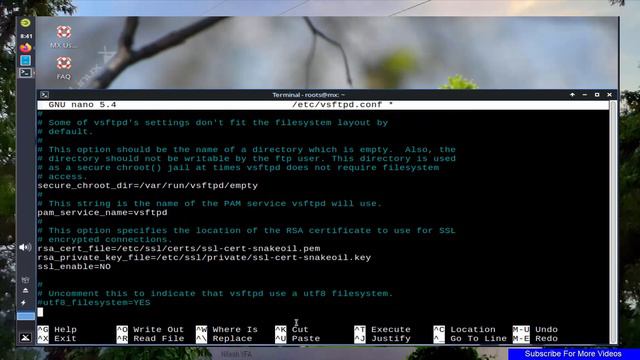Minimize the Terminal window
This screenshot has width=640, height=360.
[x=584, y=95]
